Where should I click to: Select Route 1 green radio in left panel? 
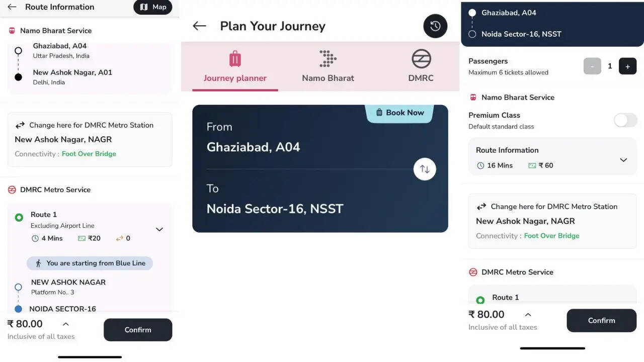click(19, 218)
